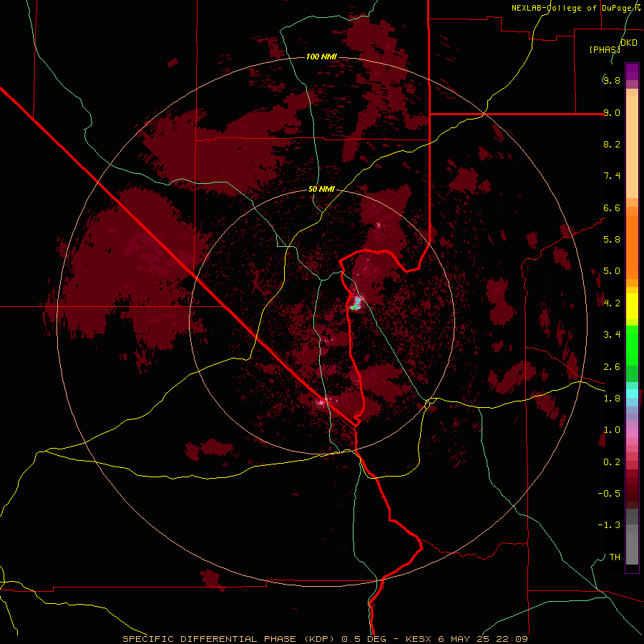
Task: Click the 0.2 value on the color scale
Action: [x=611, y=462]
